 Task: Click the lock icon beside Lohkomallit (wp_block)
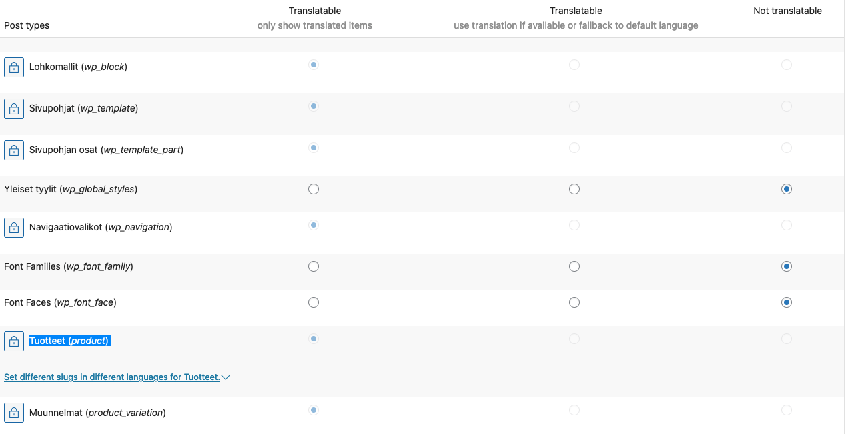tap(14, 67)
